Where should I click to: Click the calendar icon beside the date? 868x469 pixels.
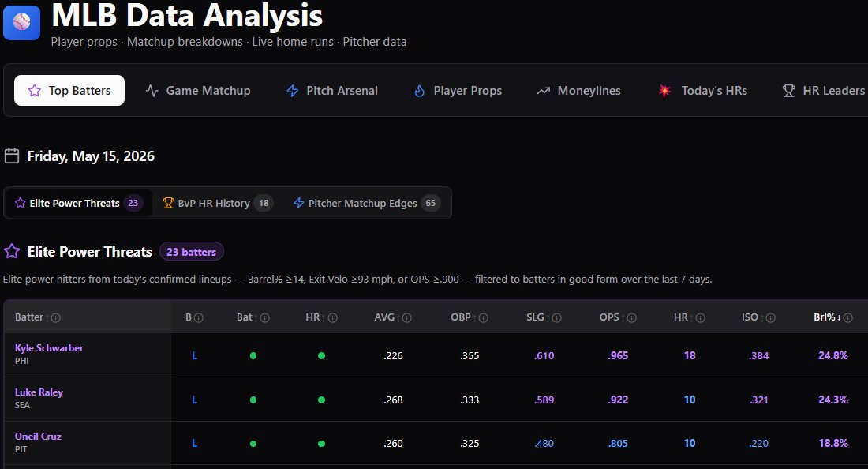tap(12, 156)
